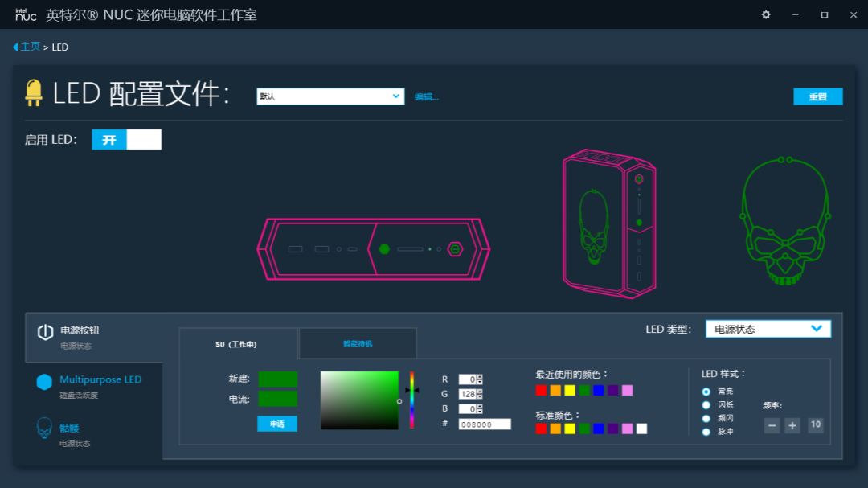Screen dimensions: 868x488
Task: Click the B value spinner arrows
Action: click(479, 408)
